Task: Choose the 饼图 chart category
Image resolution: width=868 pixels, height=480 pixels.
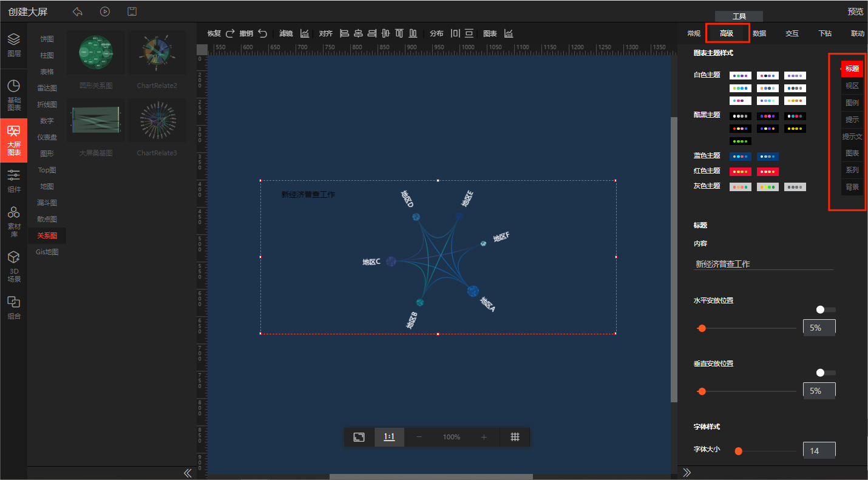Action: [x=47, y=39]
